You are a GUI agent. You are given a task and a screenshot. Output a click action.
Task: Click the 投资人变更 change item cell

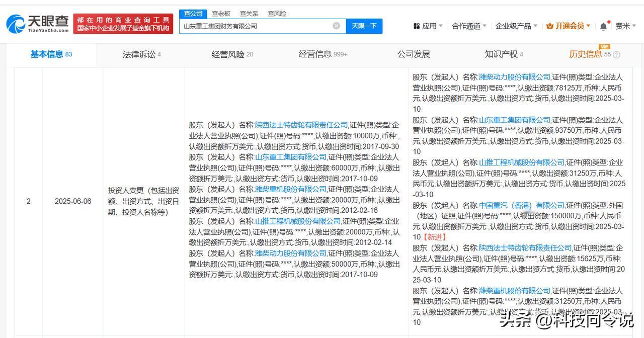tap(143, 201)
